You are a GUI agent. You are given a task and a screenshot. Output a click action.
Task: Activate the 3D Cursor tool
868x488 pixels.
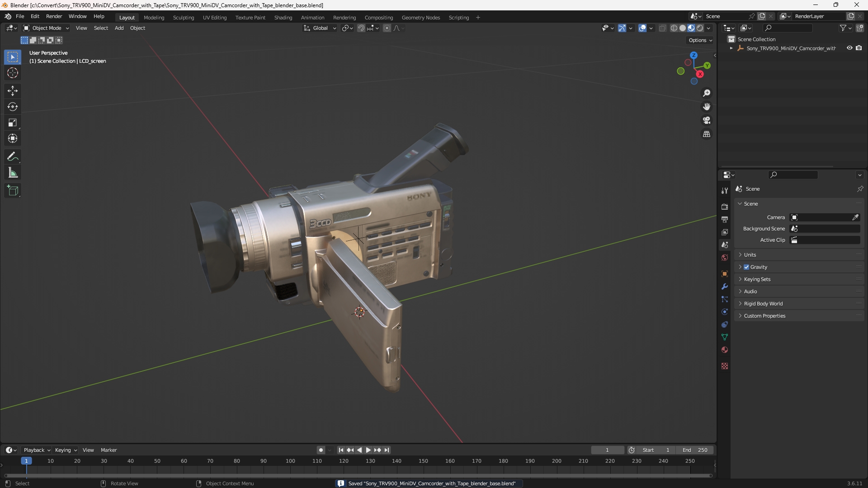tap(13, 73)
